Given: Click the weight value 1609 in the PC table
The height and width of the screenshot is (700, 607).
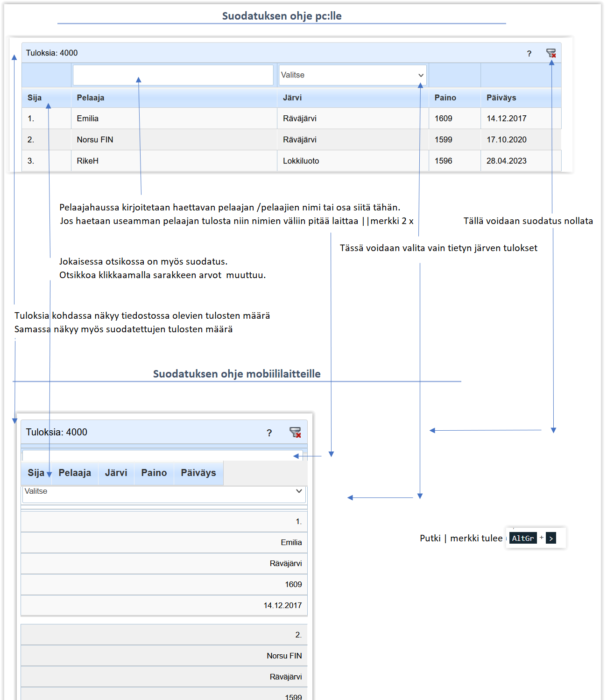Looking at the screenshot, I should coord(444,119).
